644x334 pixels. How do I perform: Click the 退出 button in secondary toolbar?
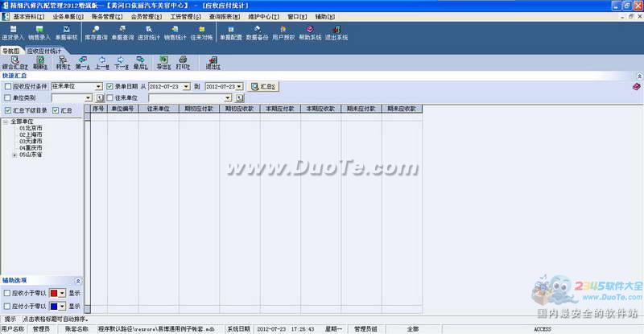point(213,63)
